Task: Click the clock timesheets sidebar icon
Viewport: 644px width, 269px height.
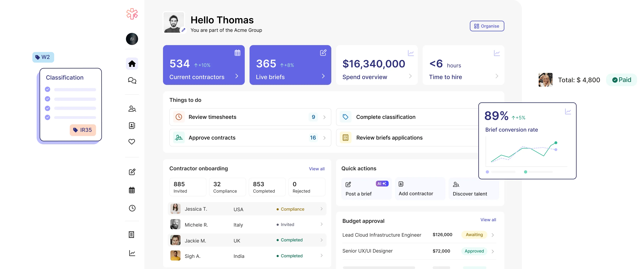Action: point(132,208)
